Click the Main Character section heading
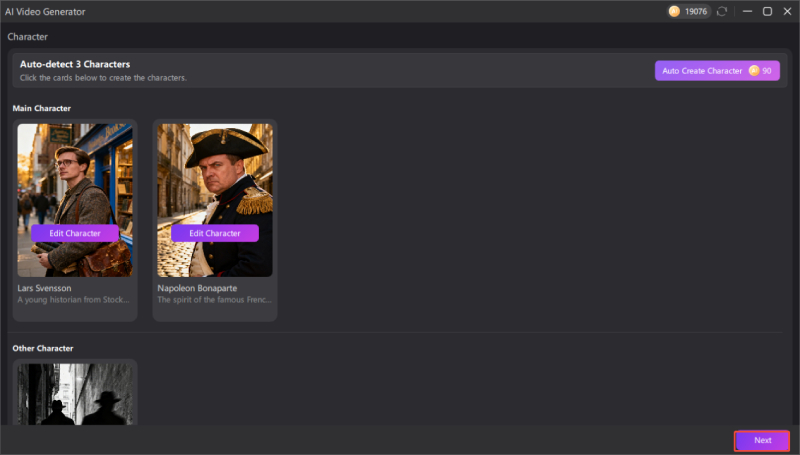Screen dimensions: 800x455 click(x=42, y=108)
